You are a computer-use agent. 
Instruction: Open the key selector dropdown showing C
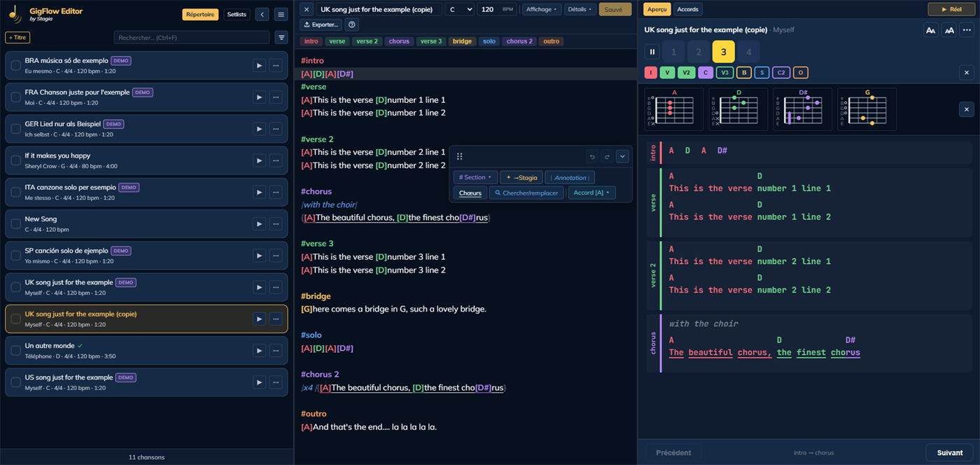[459, 10]
